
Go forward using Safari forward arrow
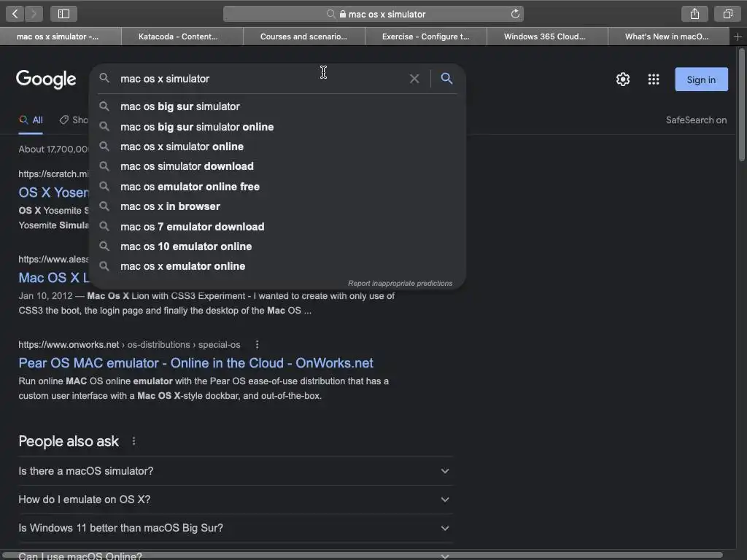pyautogui.click(x=34, y=14)
